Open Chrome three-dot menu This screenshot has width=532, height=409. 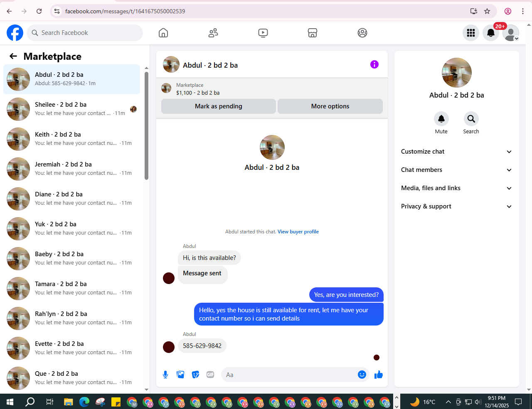pos(523,11)
